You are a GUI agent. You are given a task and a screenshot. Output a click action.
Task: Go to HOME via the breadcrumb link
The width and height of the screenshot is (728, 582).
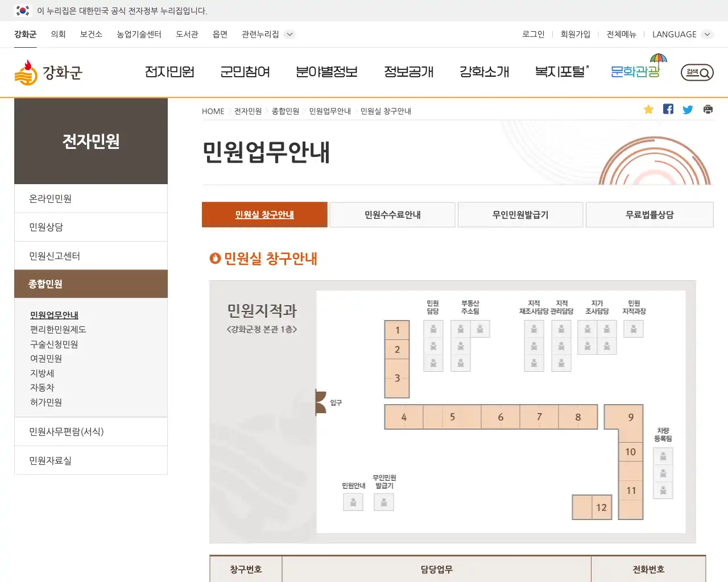tap(213, 111)
